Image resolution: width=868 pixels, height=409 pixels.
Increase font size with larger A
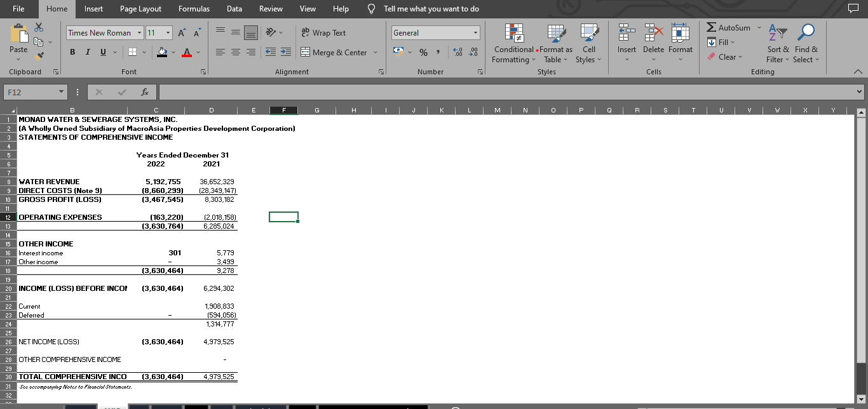[183, 33]
